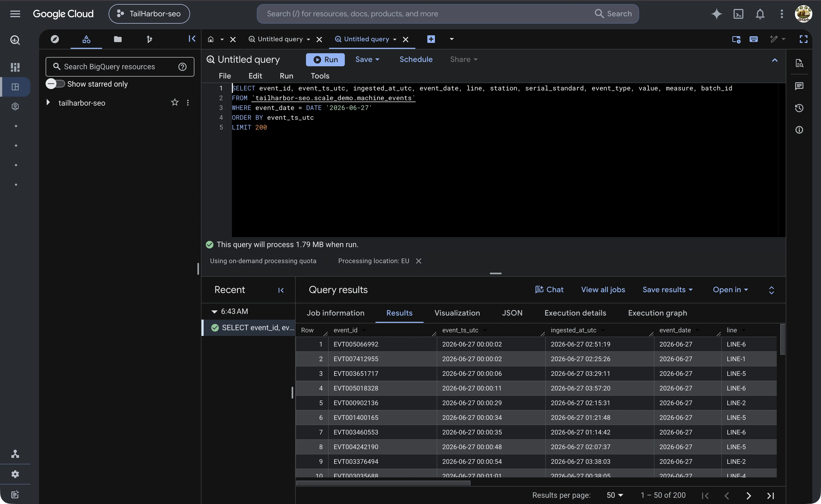The image size is (821, 504).
Task: Click Schedule button
Action: tap(416, 59)
